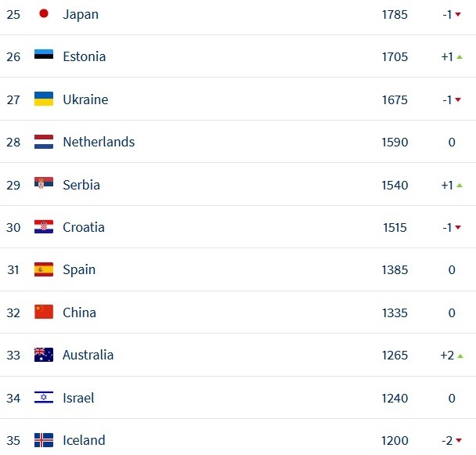Click the Israel flag icon
The width and height of the screenshot is (476, 455).
click(44, 397)
